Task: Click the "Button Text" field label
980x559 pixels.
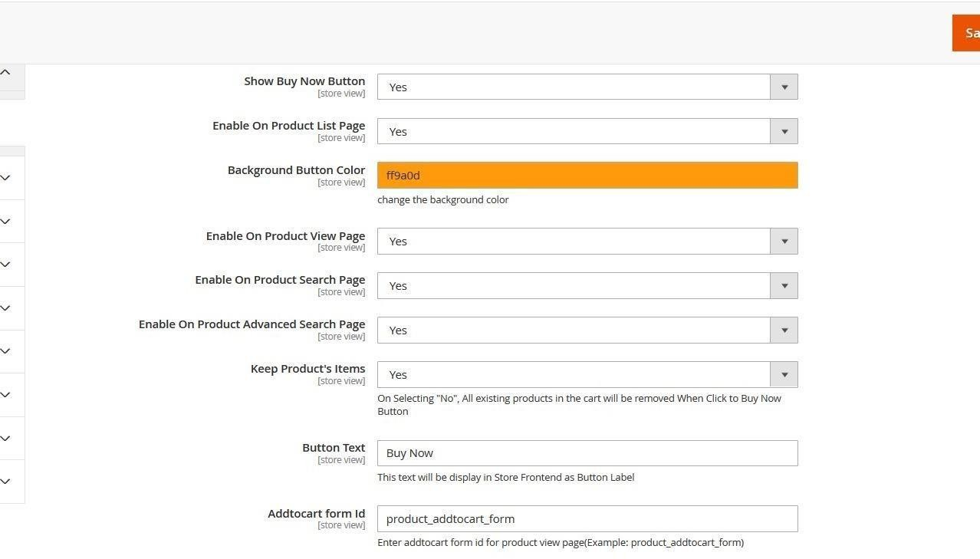Action: (334, 448)
